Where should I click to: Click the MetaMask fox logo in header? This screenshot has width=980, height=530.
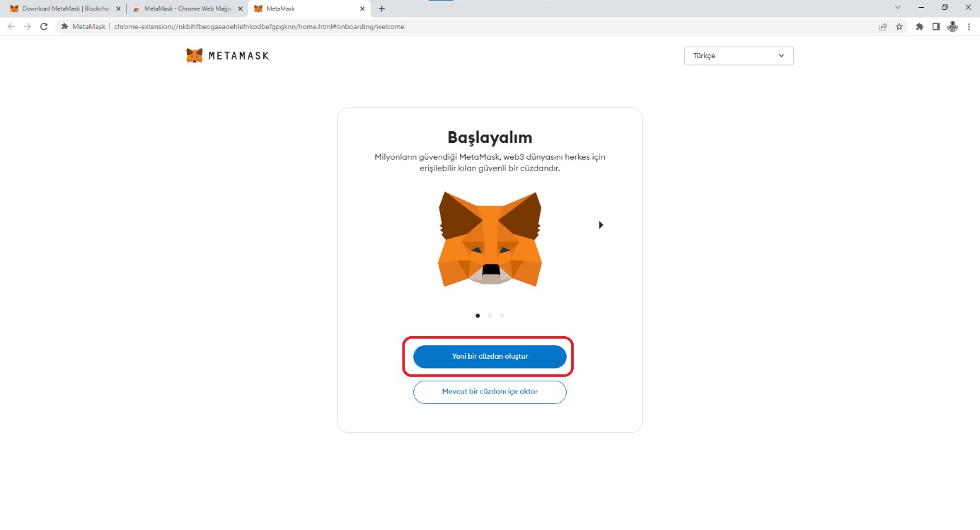click(x=195, y=55)
